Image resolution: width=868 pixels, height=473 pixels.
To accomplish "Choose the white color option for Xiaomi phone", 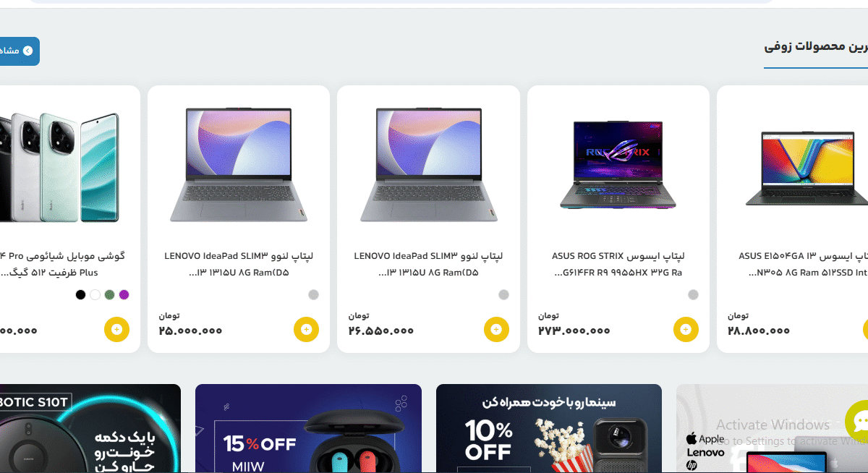I will [95, 294].
